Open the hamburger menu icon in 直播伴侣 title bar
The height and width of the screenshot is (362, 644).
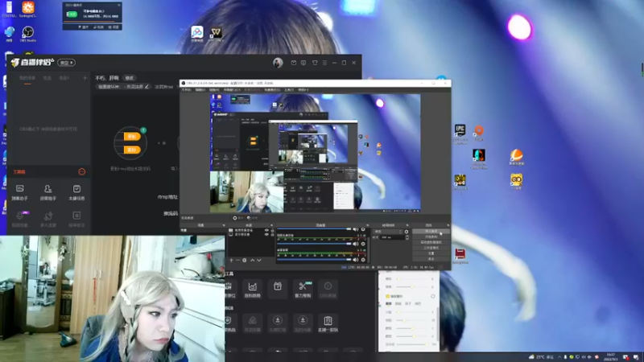coord(324,63)
